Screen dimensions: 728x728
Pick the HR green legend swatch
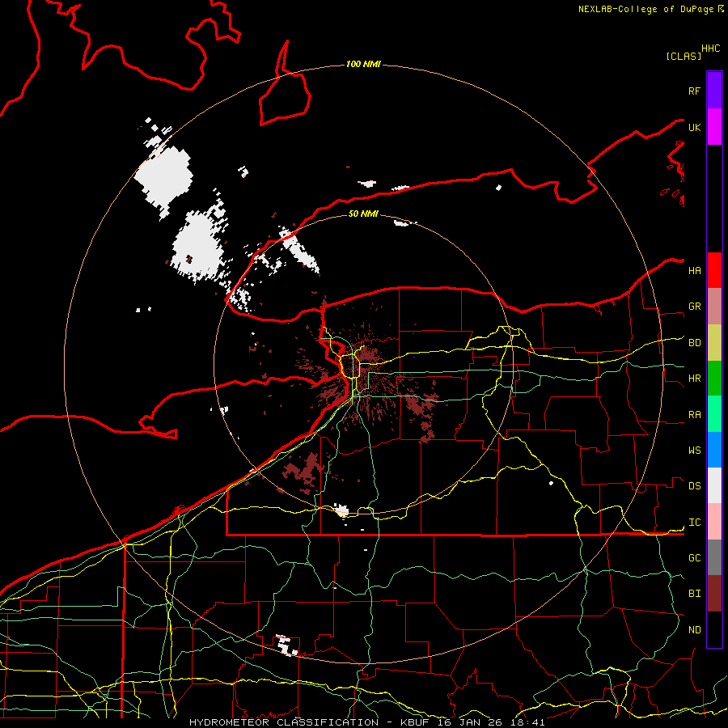(x=714, y=379)
